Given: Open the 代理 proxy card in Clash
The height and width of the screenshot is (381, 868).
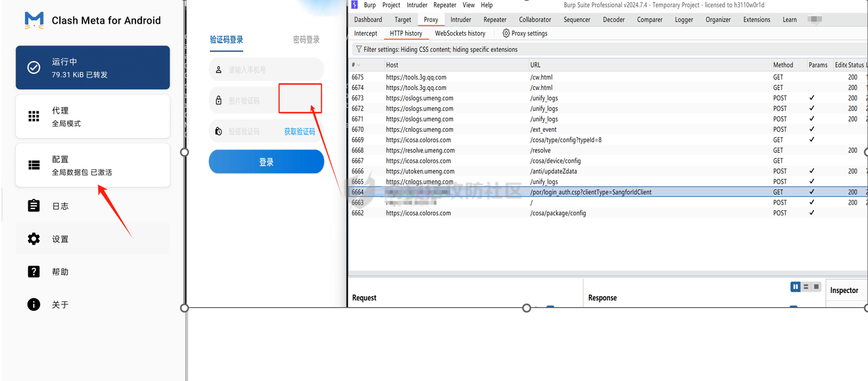Looking at the screenshot, I should point(93,116).
